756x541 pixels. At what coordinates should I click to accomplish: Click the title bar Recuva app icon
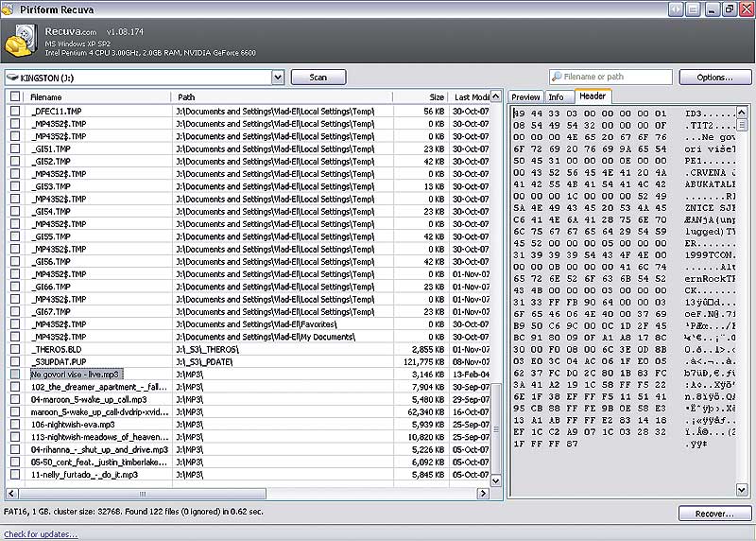click(8, 9)
